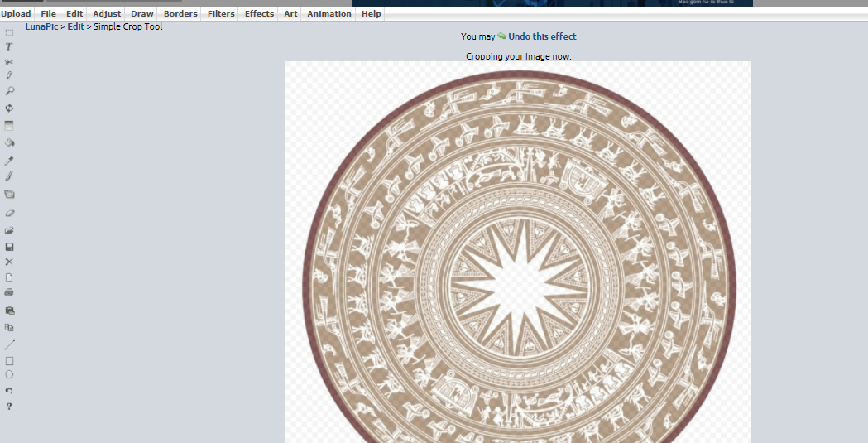Screen dimensions: 868x443
Task: Select the paint bucket fill tool
Action: [x=9, y=142]
